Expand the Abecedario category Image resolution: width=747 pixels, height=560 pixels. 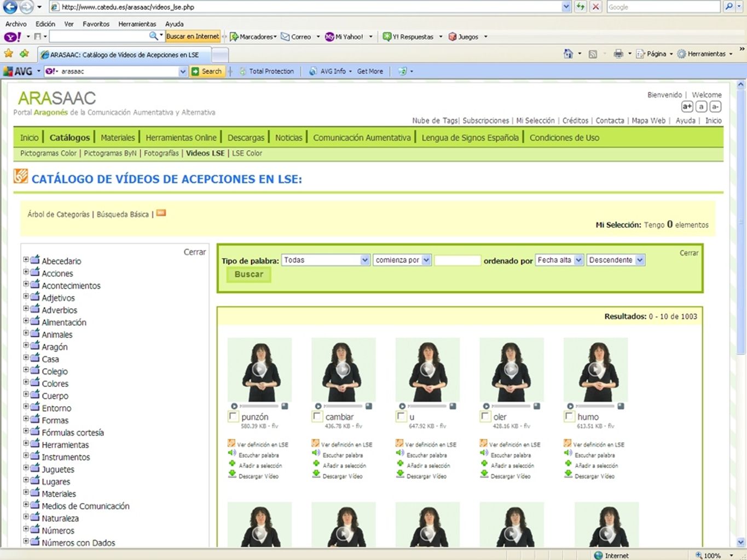[x=26, y=259]
